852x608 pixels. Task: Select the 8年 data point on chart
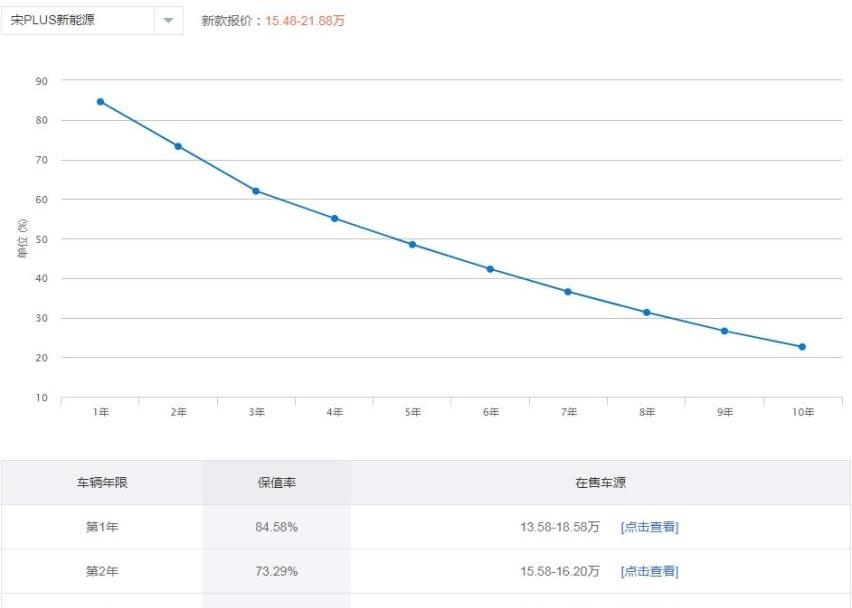647,312
